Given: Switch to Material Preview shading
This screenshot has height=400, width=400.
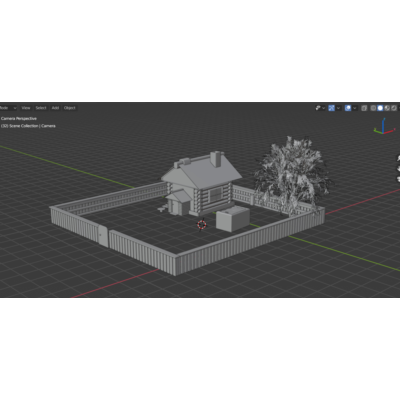Looking at the screenshot, I should coord(387,108).
